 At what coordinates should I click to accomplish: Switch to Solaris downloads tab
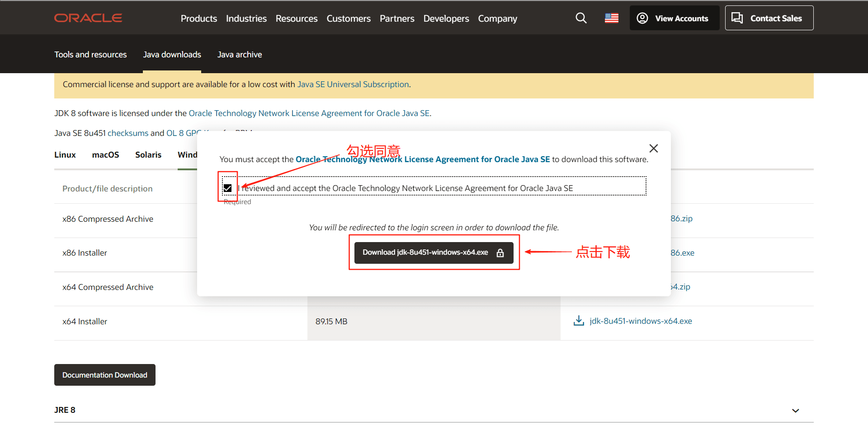(148, 155)
